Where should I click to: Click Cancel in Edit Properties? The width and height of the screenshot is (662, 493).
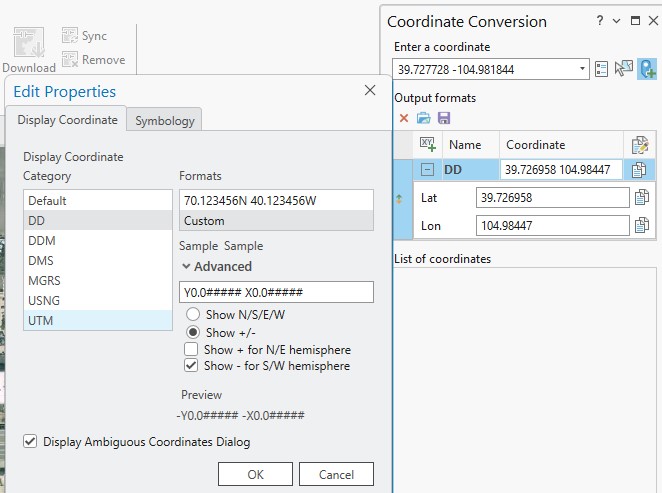[334, 474]
